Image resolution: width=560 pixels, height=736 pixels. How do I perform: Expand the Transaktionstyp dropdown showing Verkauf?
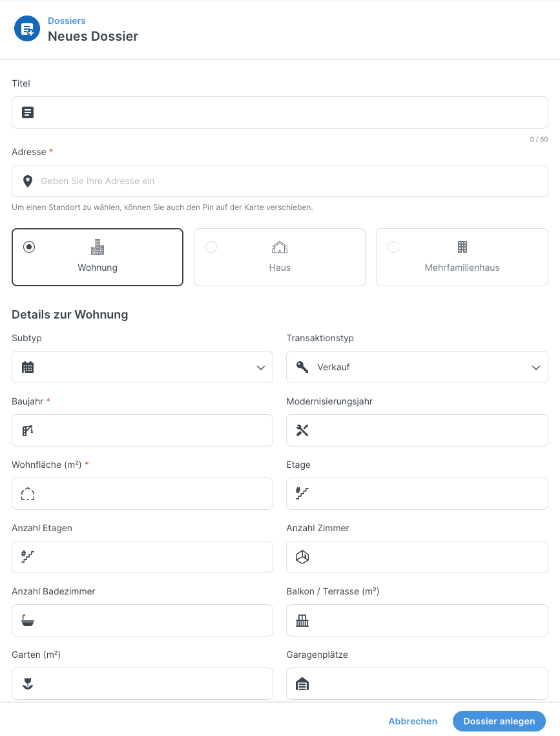coord(417,367)
